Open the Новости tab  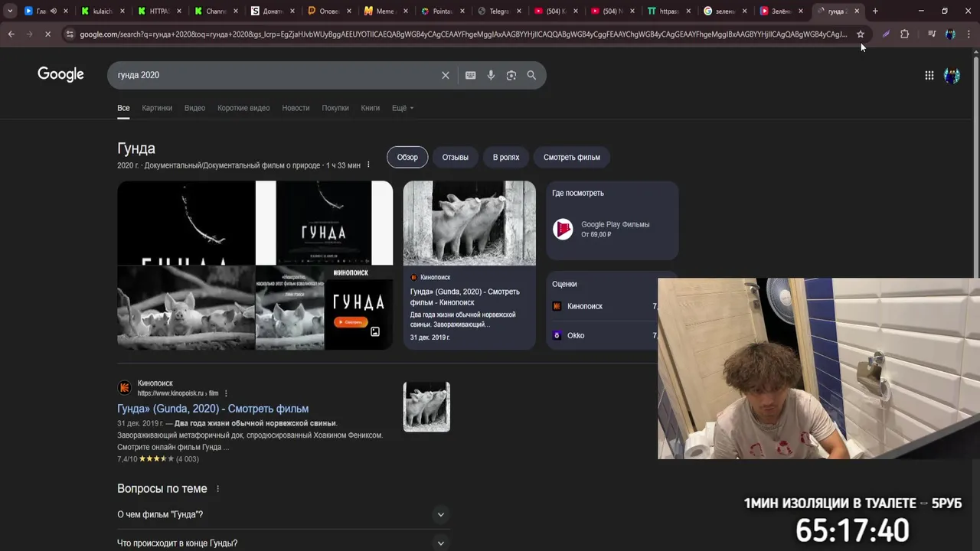[x=296, y=108]
